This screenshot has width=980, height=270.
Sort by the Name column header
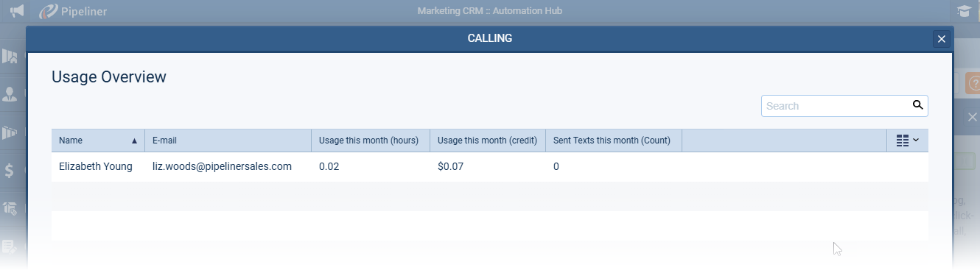point(98,141)
